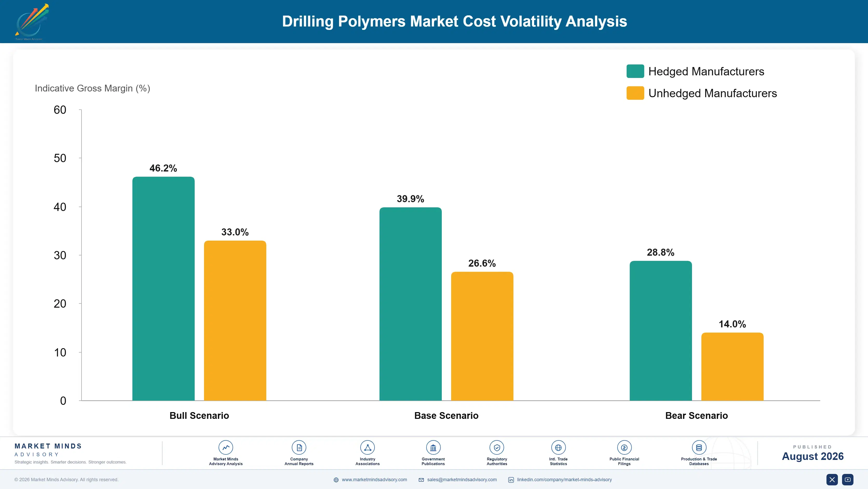Click the Bull Scenario unhedged orange bar

pyautogui.click(x=235, y=320)
